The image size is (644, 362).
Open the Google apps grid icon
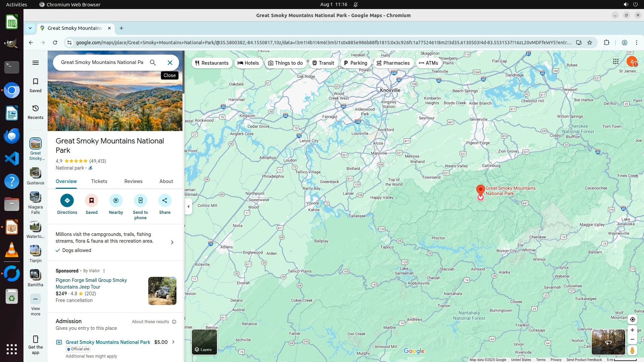coord(615,61)
